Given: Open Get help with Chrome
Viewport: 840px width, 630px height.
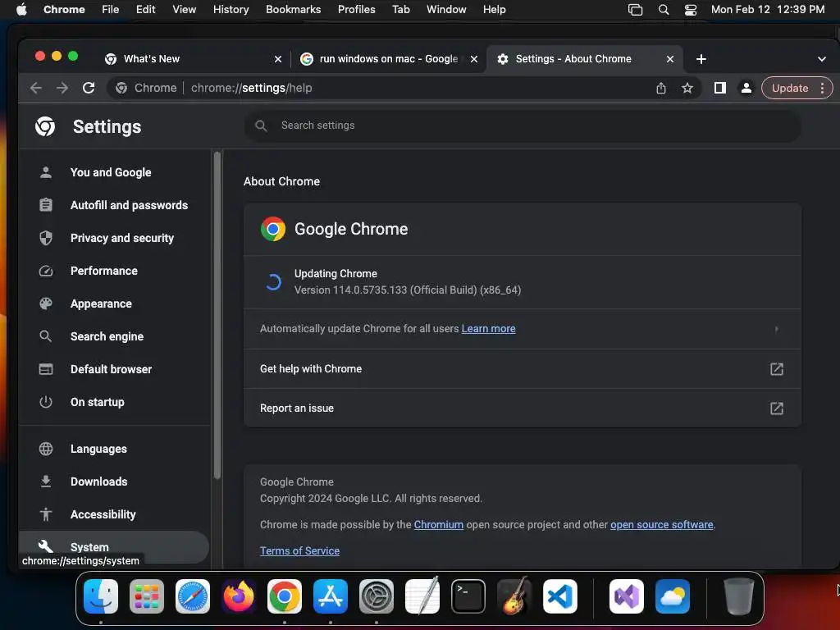Looking at the screenshot, I should (x=523, y=368).
